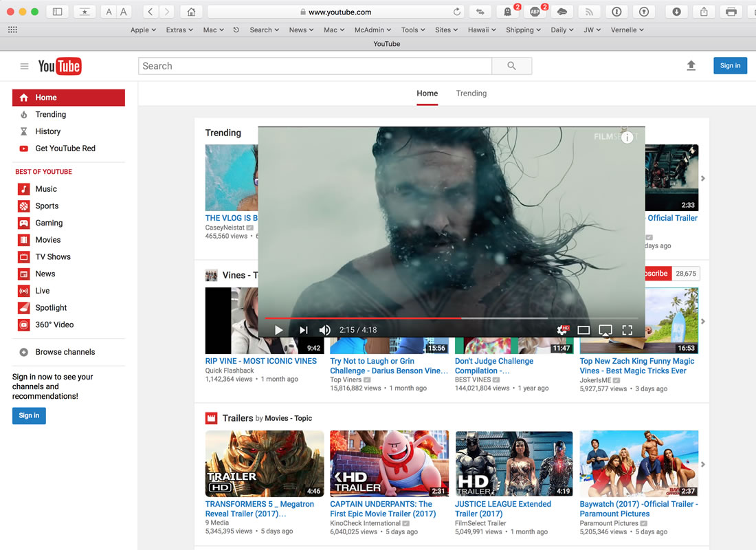Open the YouTube guide hamburger menu
The height and width of the screenshot is (550, 756).
click(24, 66)
